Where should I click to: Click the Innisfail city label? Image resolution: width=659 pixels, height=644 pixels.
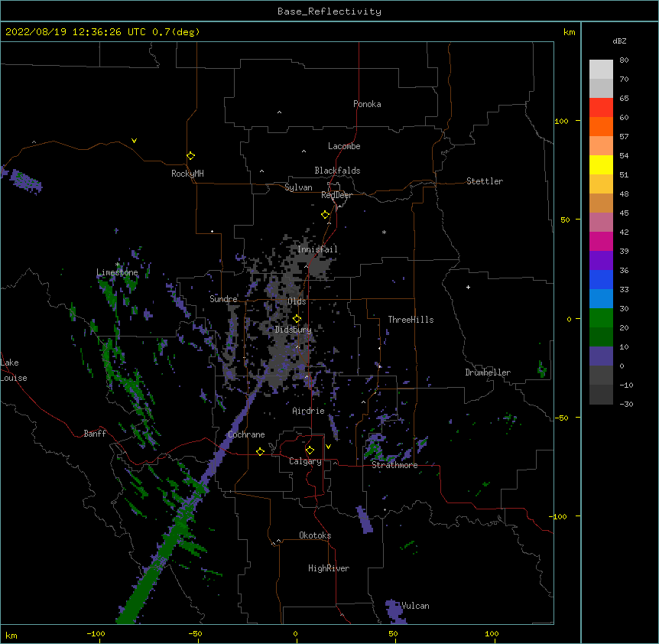click(x=317, y=249)
